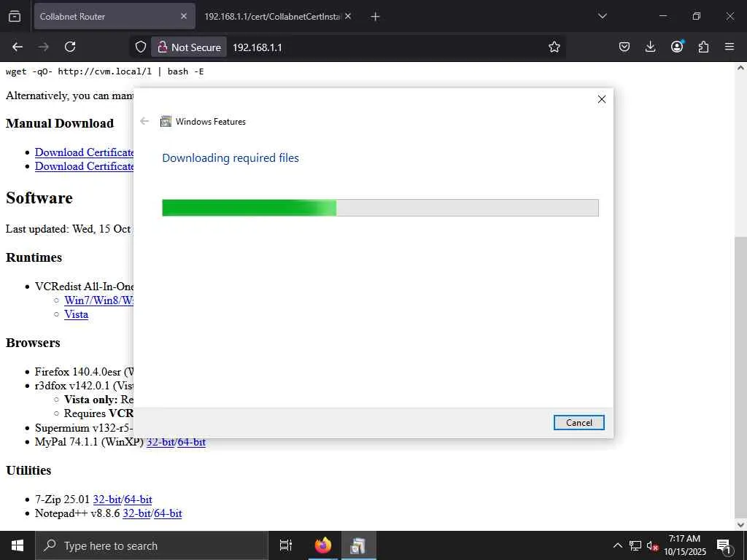Click the Not Secure lock indicator

click(x=189, y=47)
